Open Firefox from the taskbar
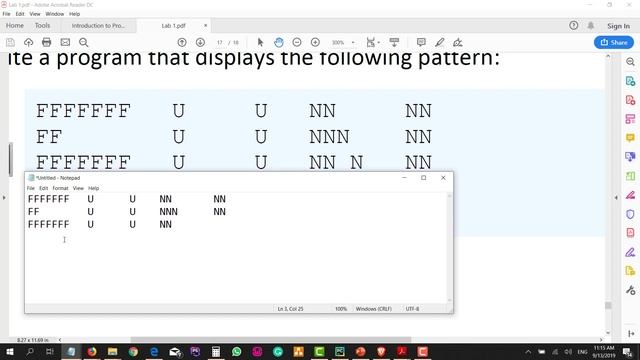Screen dimensions: 640x360 [92, 351]
